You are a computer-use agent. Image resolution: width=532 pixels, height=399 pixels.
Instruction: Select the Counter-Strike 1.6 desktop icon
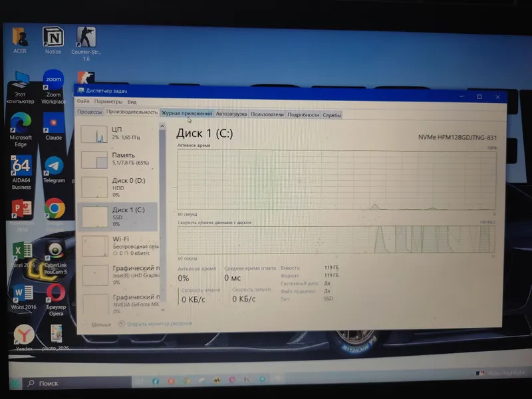(x=86, y=44)
